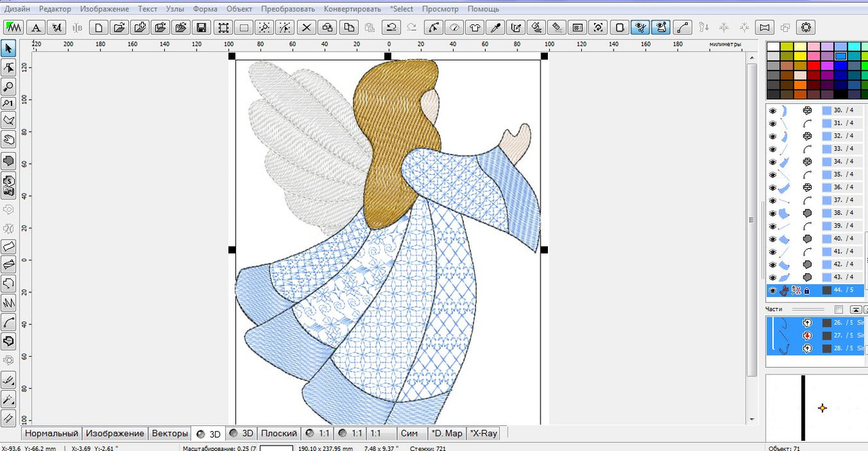Click the node edit arrow tool below pointer
Image resolution: width=868 pixels, height=451 pixels.
[x=9, y=67]
